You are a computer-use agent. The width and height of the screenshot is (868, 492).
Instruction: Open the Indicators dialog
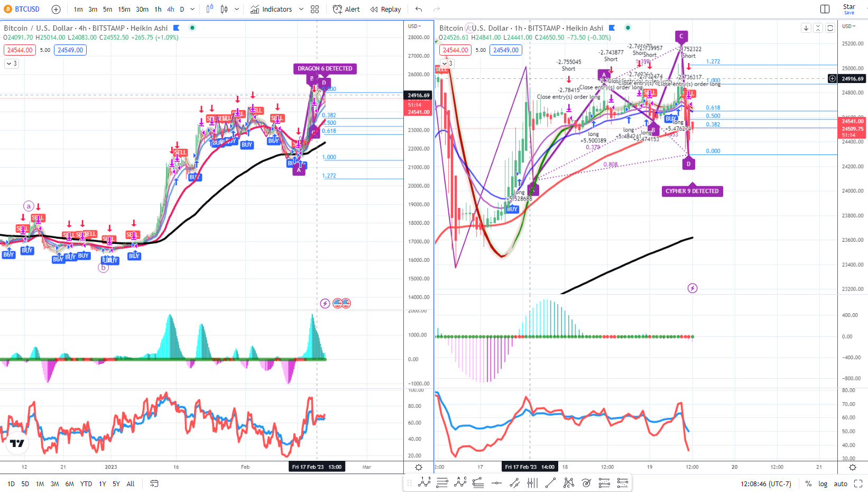(271, 9)
